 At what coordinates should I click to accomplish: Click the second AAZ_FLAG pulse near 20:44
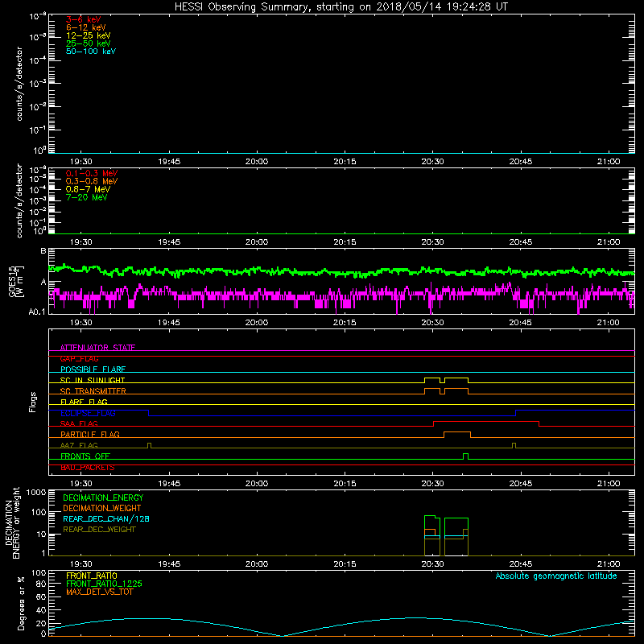click(514, 444)
